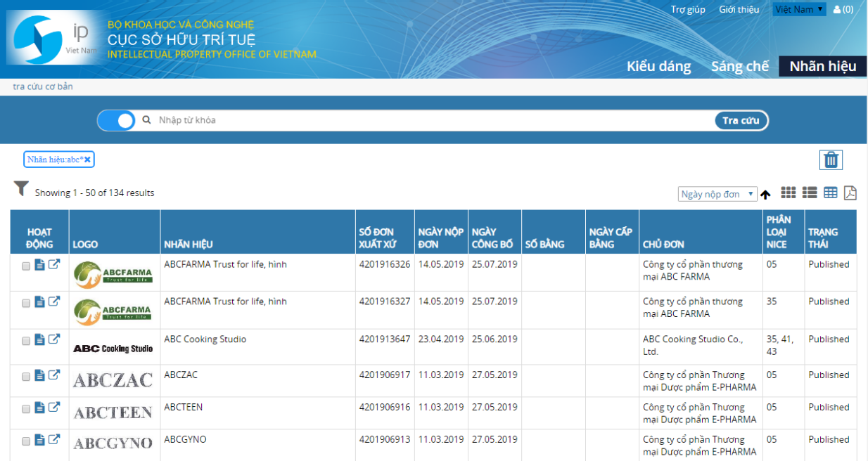
Task: Open the Trợ giúp help link
Action: coord(688,9)
